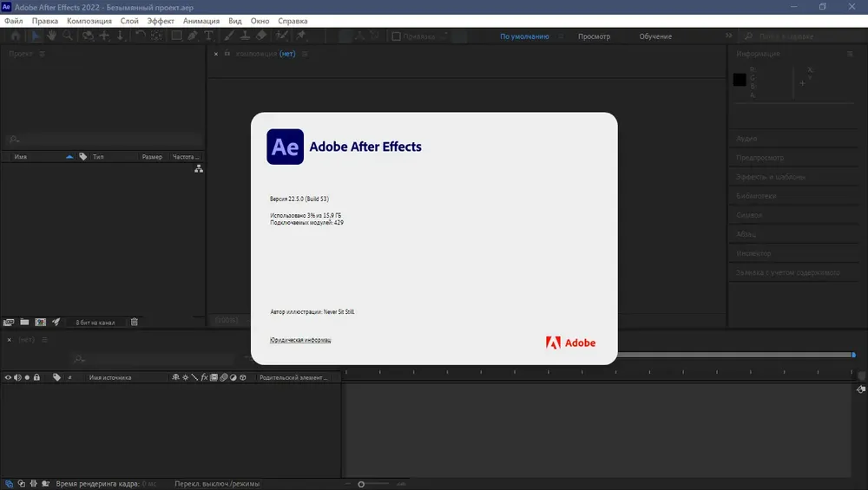The width and height of the screenshot is (868, 490).
Task: Select the Rotation tool
Action: click(x=140, y=36)
